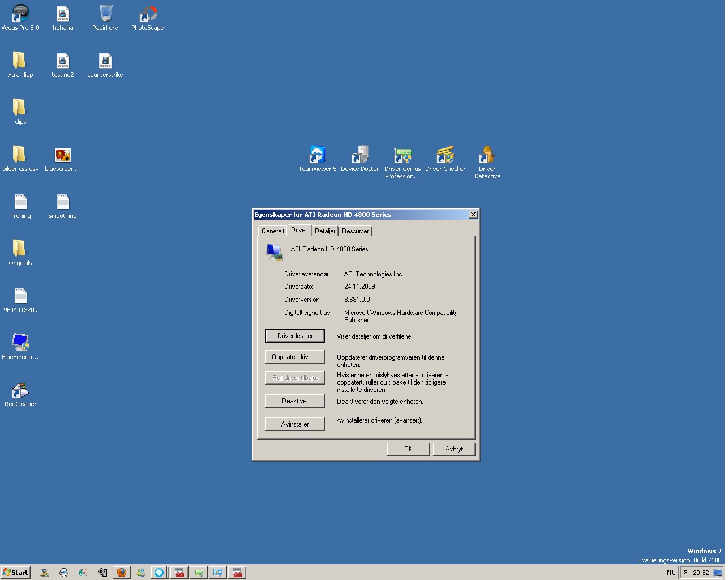
Task: Click the 20:52 taskbar clock
Action: tap(701, 573)
